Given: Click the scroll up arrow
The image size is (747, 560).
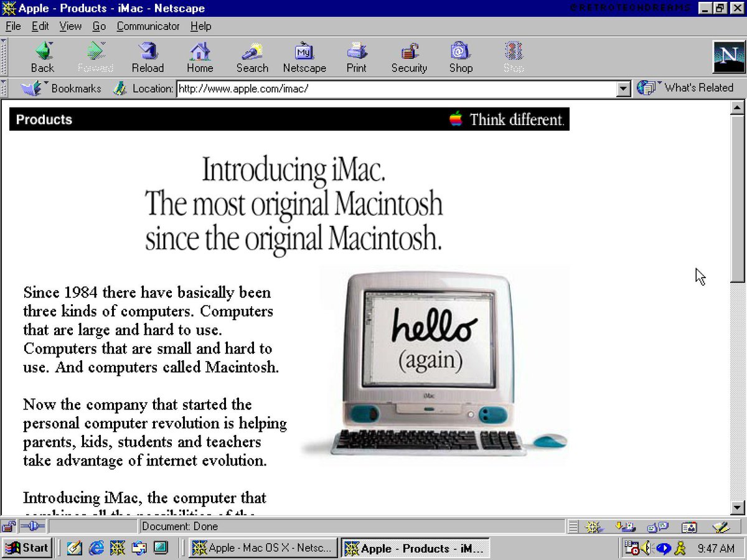Looking at the screenshot, I should point(738,108).
